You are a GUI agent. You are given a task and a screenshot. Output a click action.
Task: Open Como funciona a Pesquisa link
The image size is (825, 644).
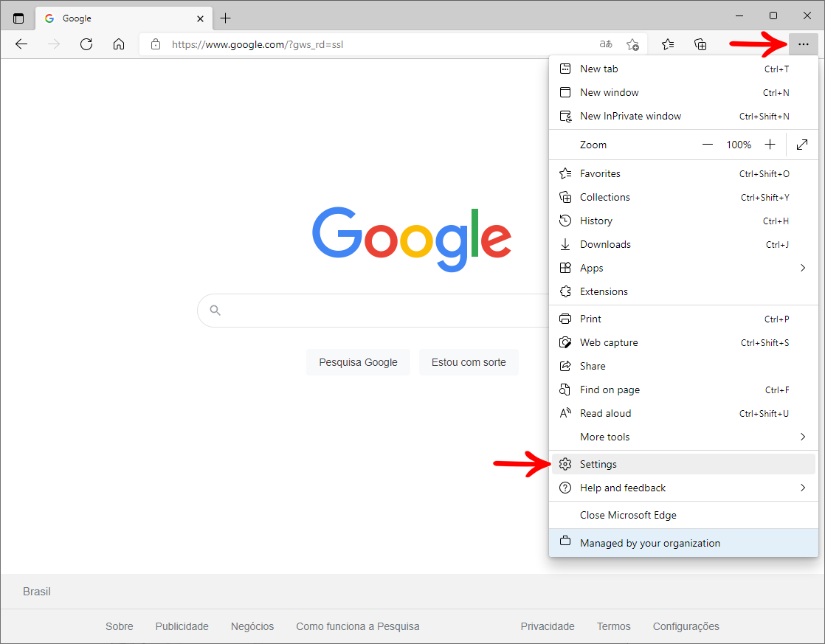coord(358,626)
